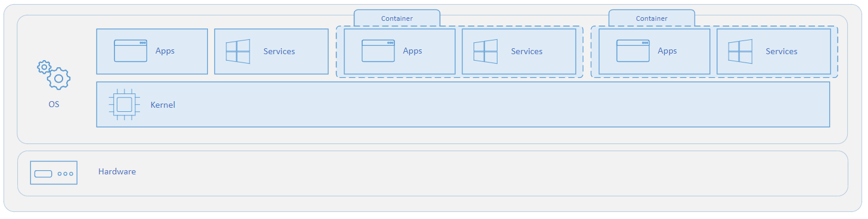This screenshot has width=868, height=219.
Task: Click the second Container tab label
Action: tap(652, 18)
